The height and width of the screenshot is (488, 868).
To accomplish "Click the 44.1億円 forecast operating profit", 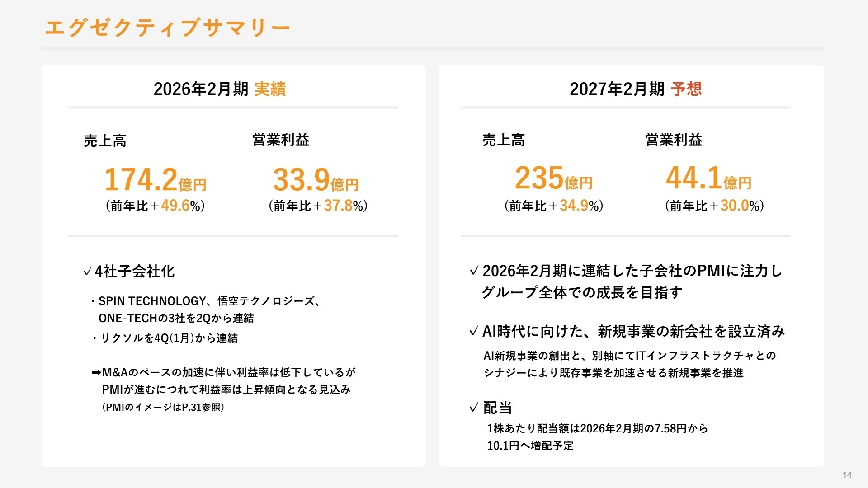I will 708,178.
